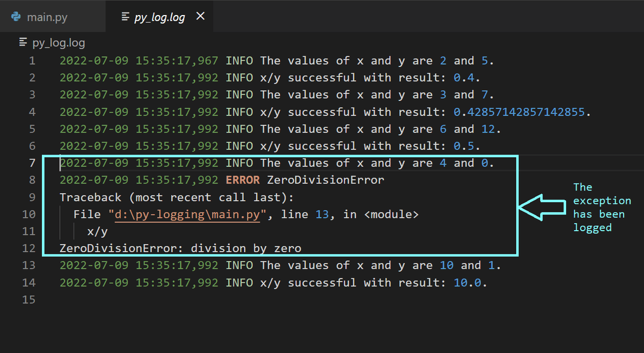The height and width of the screenshot is (353, 644).
Task: Click the Python icon on main.py tab
Action: click(x=14, y=16)
